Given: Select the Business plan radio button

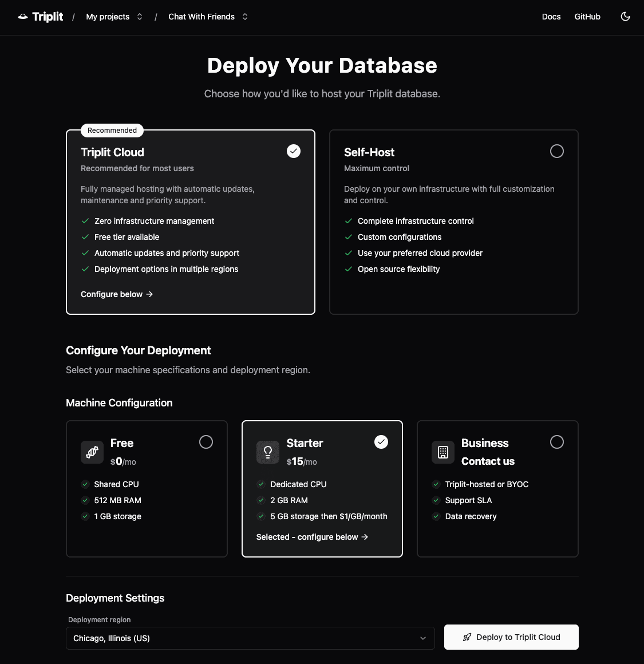Looking at the screenshot, I should pos(556,442).
